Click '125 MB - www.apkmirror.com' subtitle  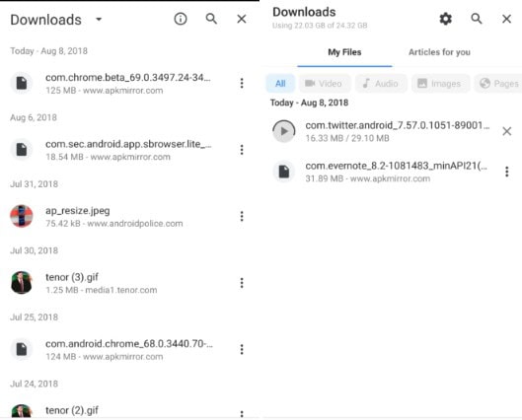pos(105,91)
